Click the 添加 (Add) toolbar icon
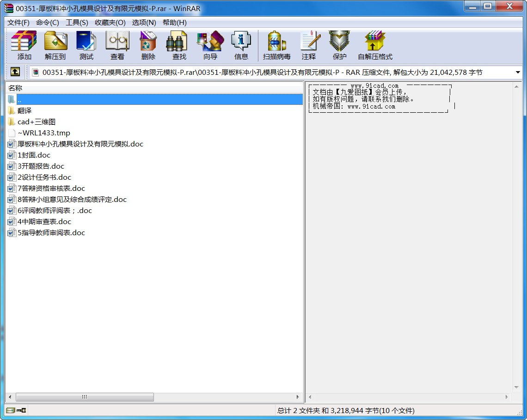The width and height of the screenshot is (527, 420). (x=24, y=45)
